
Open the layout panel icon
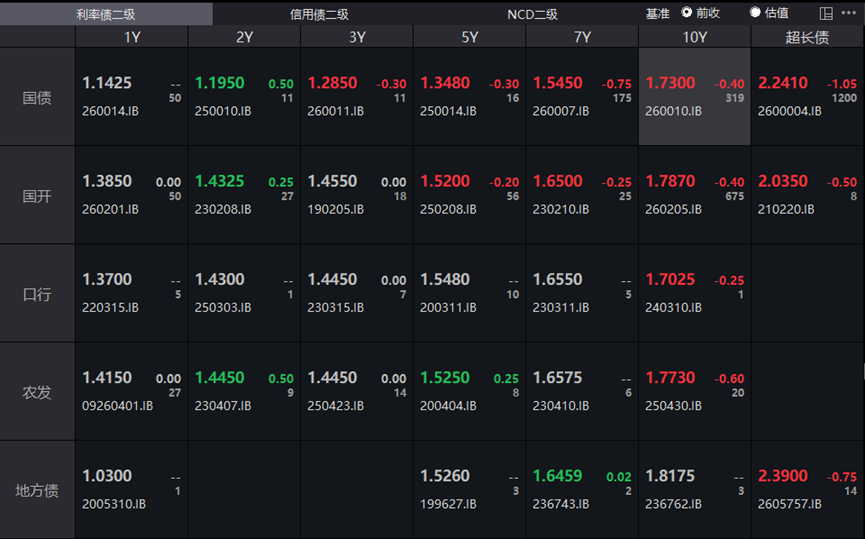coord(826,13)
